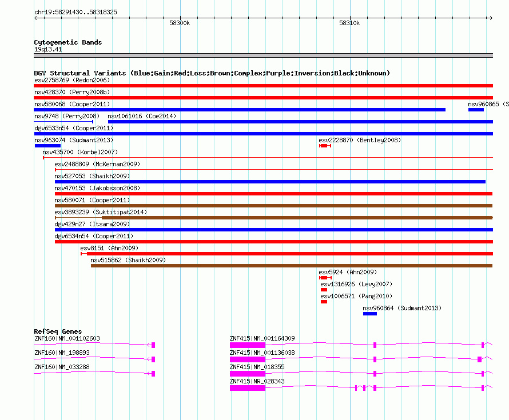The height and width of the screenshot is (420, 509).
Task: Click the esv1006571 (Pang2010) red marker
Action: tap(324, 302)
